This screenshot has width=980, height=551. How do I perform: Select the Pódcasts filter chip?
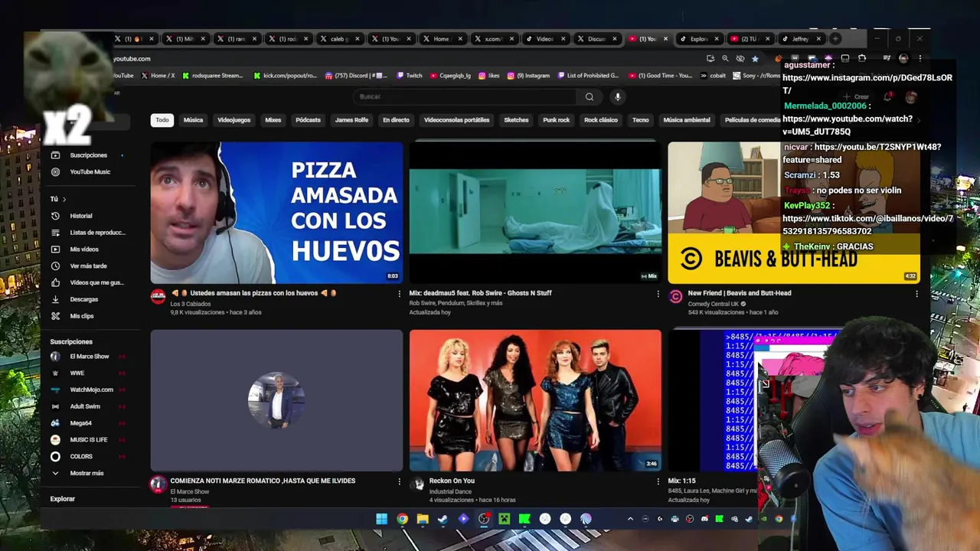pyautogui.click(x=308, y=120)
